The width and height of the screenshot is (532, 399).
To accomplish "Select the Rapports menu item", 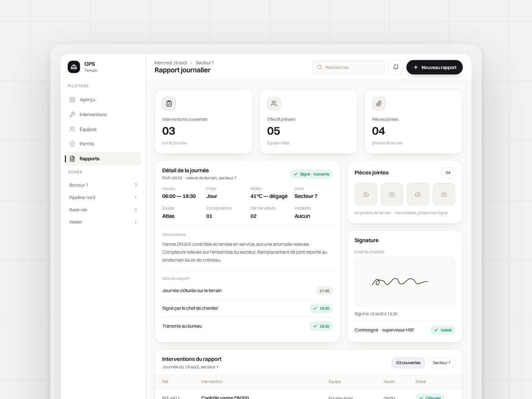I will pyautogui.click(x=103, y=159).
